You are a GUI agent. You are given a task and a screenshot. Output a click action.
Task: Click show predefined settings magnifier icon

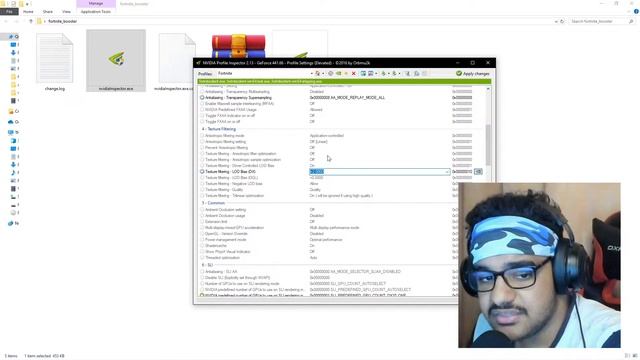[x=416, y=73]
